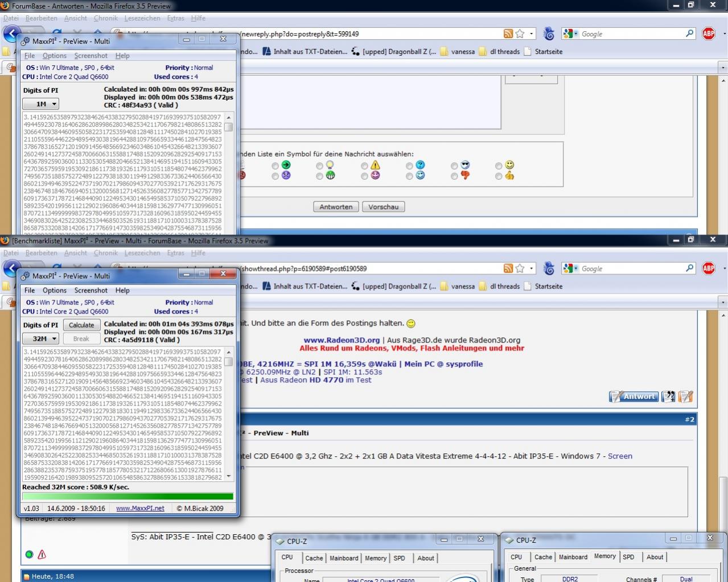Go back in the lower Benchmarkliste Firefox window
The image size is (728, 582).
(11, 269)
